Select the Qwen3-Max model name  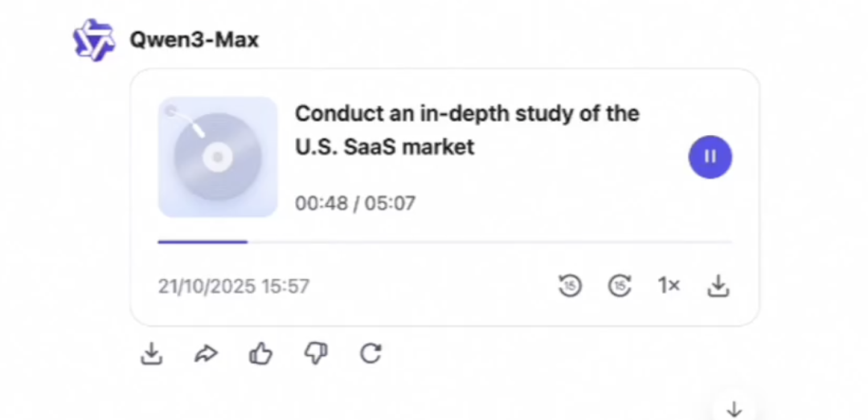click(194, 40)
